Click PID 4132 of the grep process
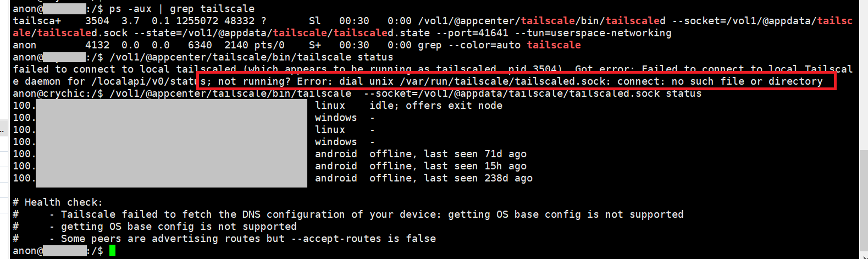The height and width of the screenshot is (259, 868). [x=97, y=45]
